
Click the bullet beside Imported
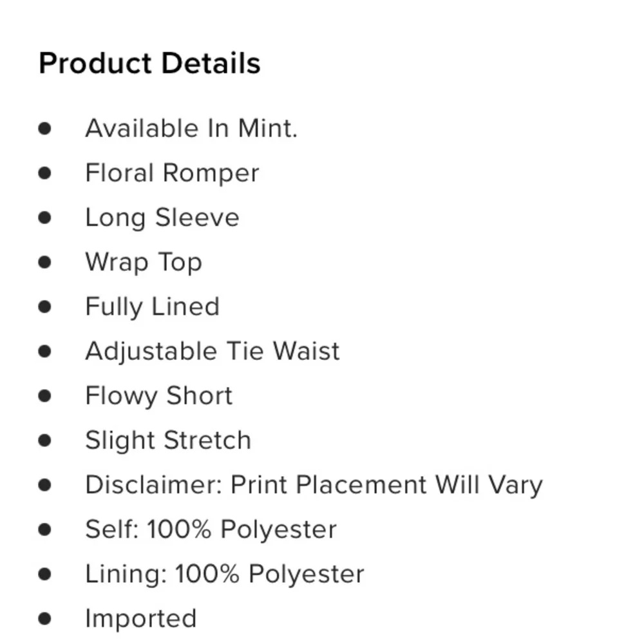[44, 618]
